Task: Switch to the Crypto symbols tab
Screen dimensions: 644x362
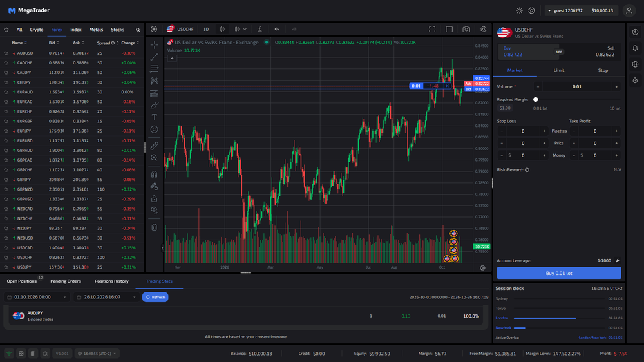Action: coord(37,30)
